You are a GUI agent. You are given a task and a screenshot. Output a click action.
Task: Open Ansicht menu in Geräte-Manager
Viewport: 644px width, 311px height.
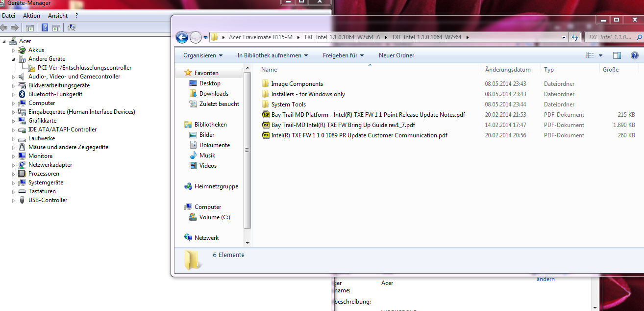coord(57,16)
